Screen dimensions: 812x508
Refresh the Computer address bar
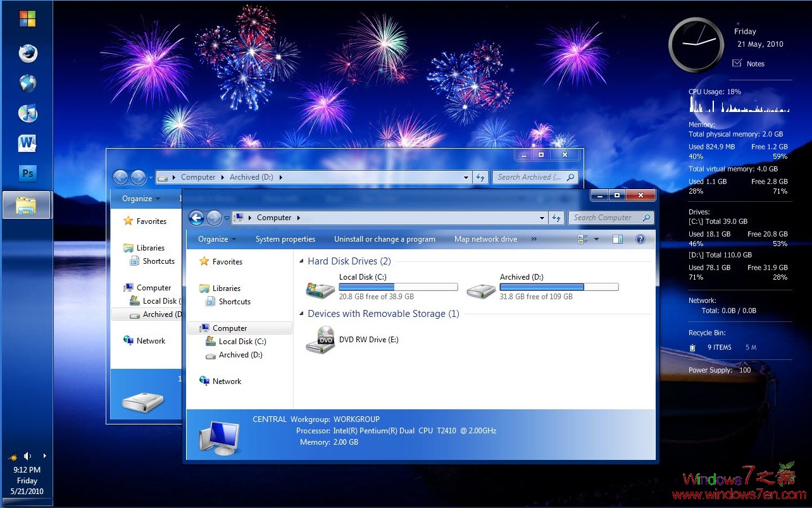coord(557,217)
